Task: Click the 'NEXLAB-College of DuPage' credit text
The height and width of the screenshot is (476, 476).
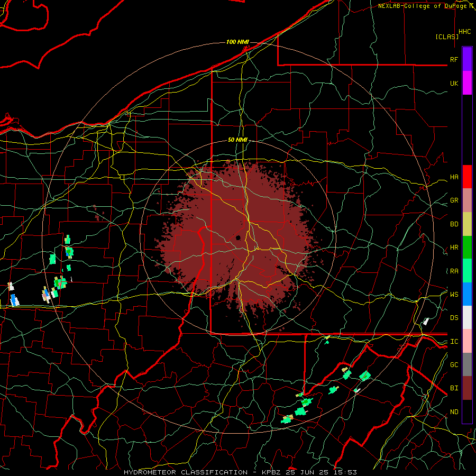Action: (x=423, y=6)
